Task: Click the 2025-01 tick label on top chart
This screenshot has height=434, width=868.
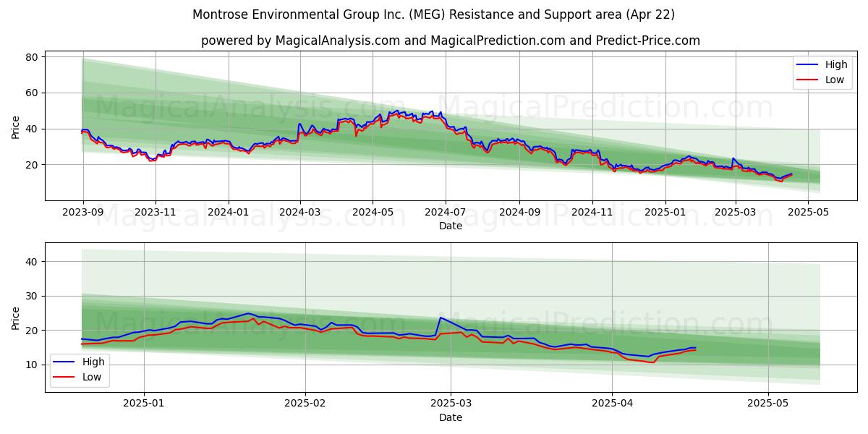Action: tap(665, 213)
